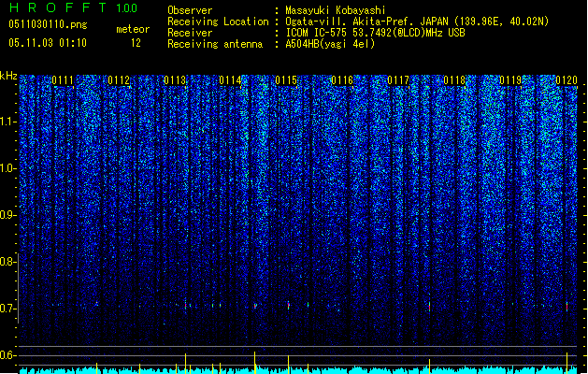The height and width of the screenshot is (374, 588).
Task: Click time marker 0114
Action: tap(230, 80)
